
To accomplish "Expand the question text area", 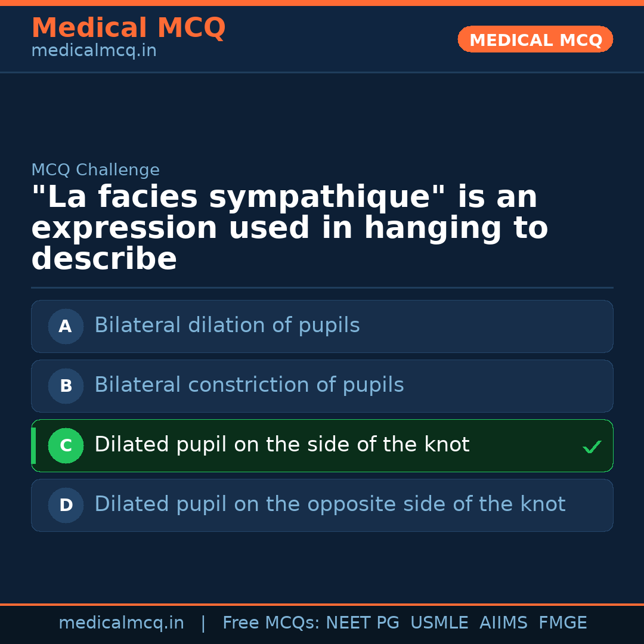I will point(289,227).
